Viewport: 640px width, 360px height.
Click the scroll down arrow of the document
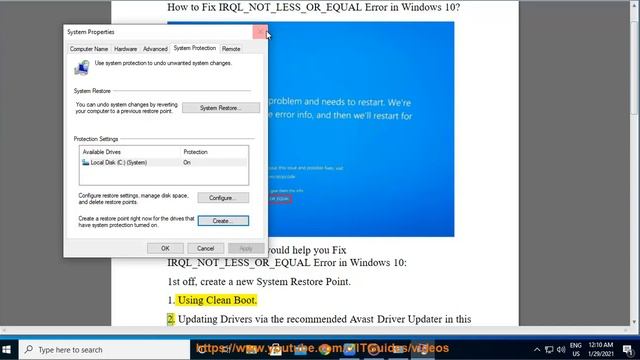tap(635, 322)
